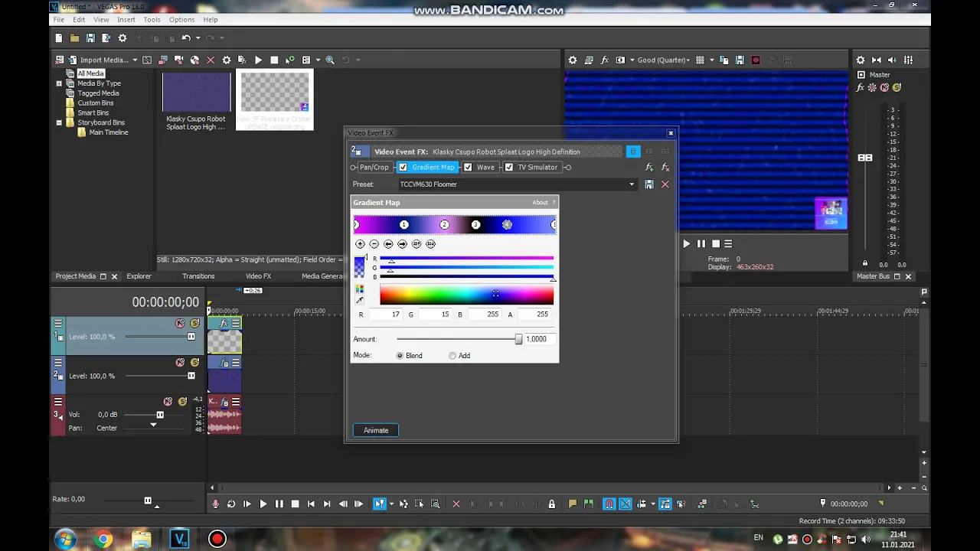
Task: Open the Insert menu
Action: coord(126,19)
